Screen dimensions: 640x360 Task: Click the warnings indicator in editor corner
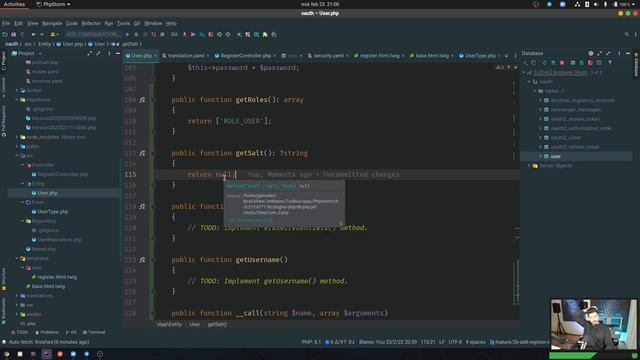coord(500,67)
